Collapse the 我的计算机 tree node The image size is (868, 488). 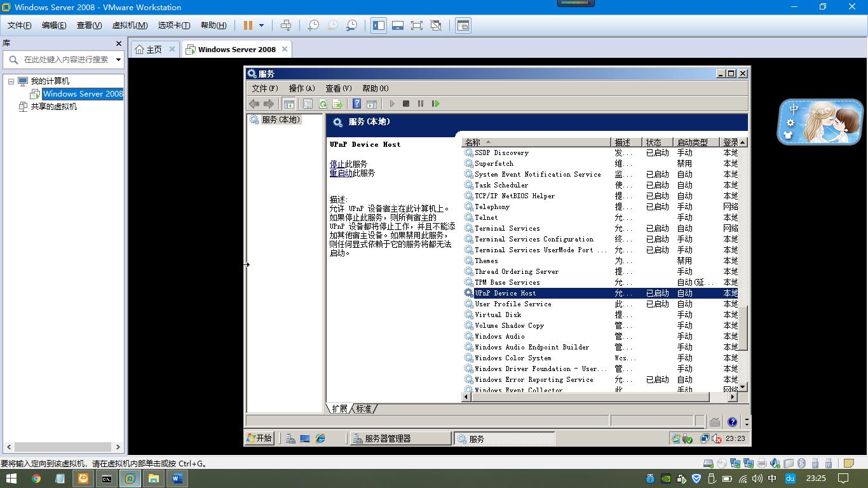[x=11, y=81]
